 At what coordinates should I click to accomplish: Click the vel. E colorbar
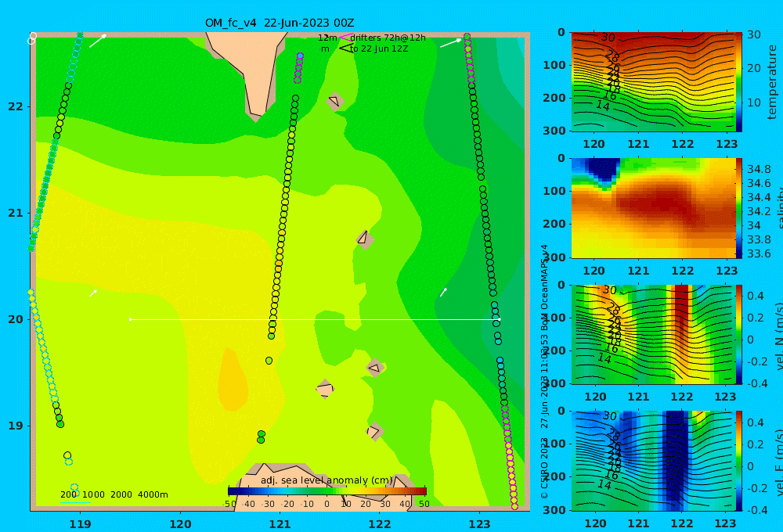739,461
